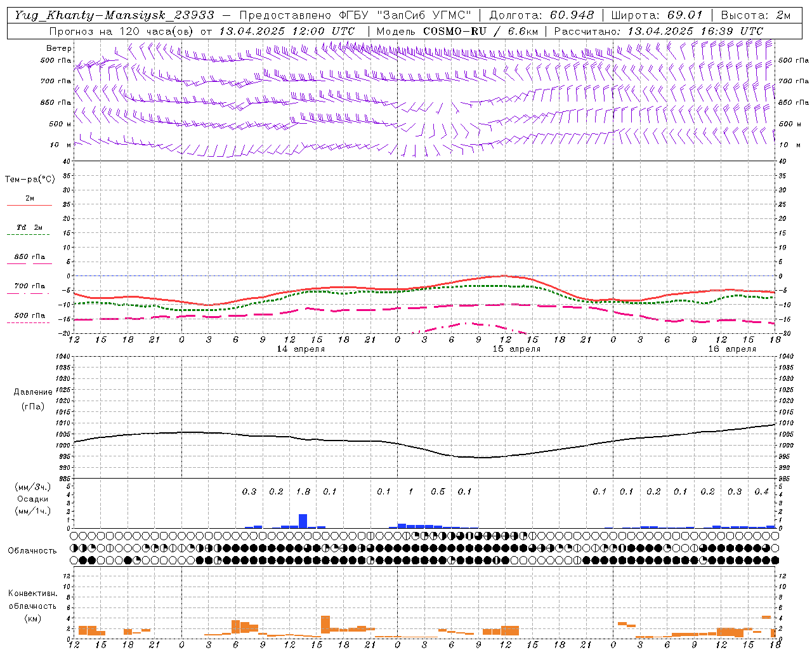The image size is (812, 650).
Task: Click the '0.4' precipitation amount value
Action: [761, 491]
